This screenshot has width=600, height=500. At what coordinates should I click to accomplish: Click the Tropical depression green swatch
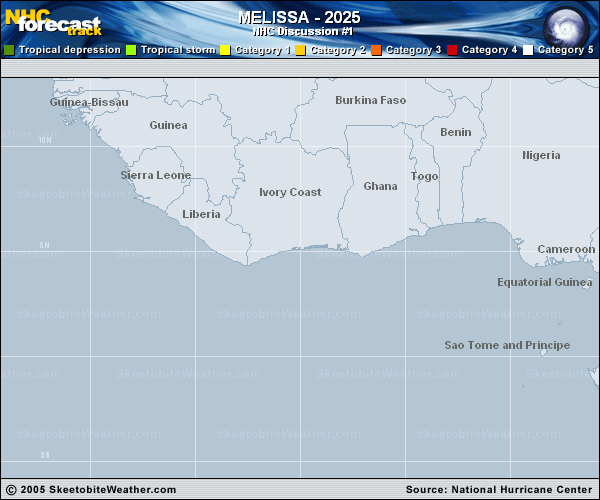click(9, 50)
